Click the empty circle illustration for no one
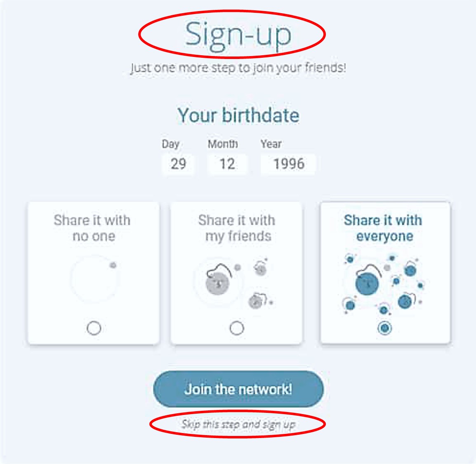This screenshot has width=476, height=464. pos(94,278)
